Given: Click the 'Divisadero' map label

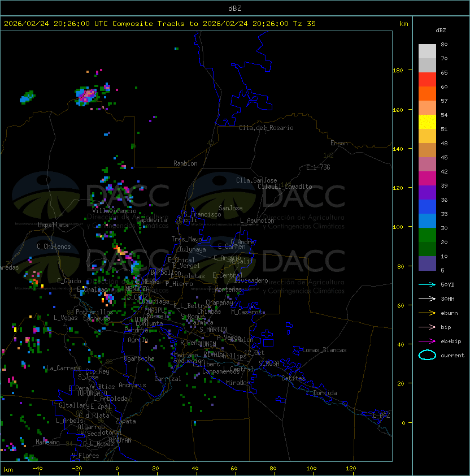Looking at the screenshot, I should coord(251,280).
